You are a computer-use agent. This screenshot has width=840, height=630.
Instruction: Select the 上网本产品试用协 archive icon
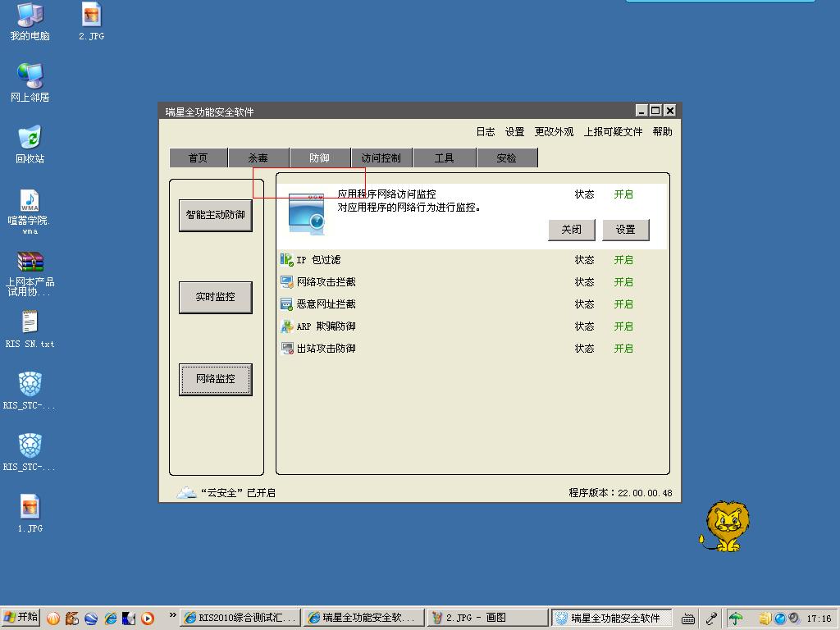click(30, 262)
